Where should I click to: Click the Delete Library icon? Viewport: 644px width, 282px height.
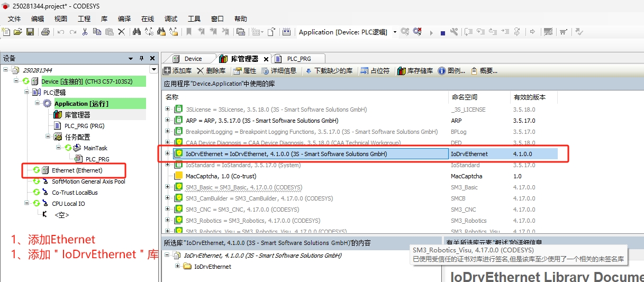tap(200, 71)
